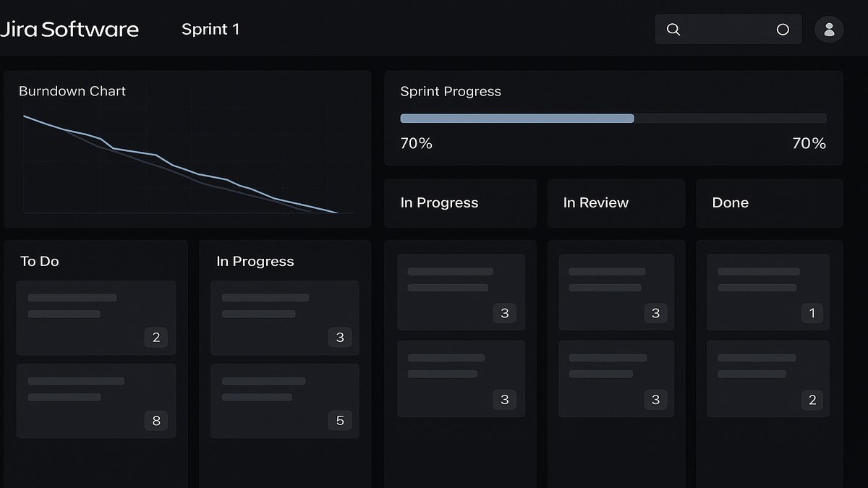The width and height of the screenshot is (868, 488).
Task: Click the Sprint Progress bar
Action: [x=613, y=119]
